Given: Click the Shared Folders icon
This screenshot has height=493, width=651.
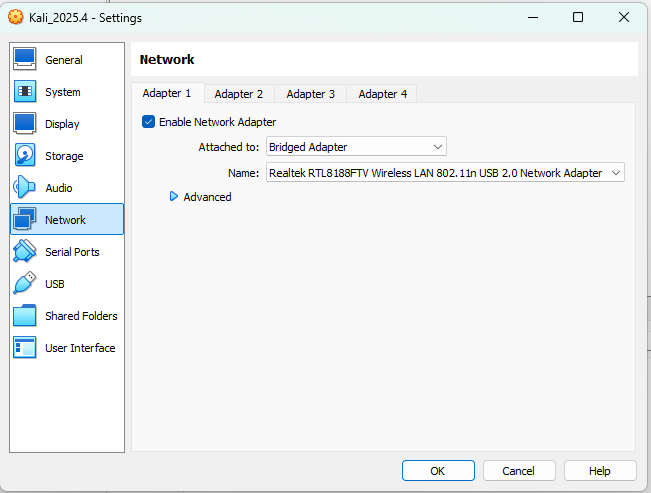Looking at the screenshot, I should pos(25,316).
